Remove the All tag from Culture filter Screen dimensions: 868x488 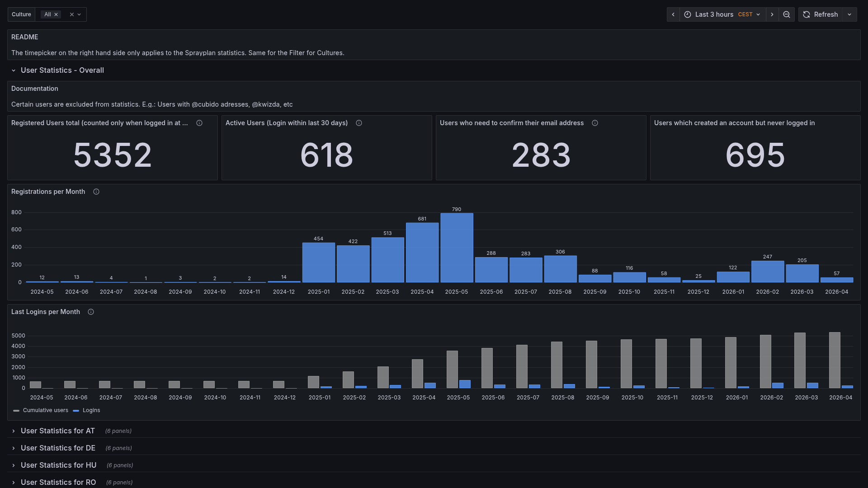tap(56, 14)
